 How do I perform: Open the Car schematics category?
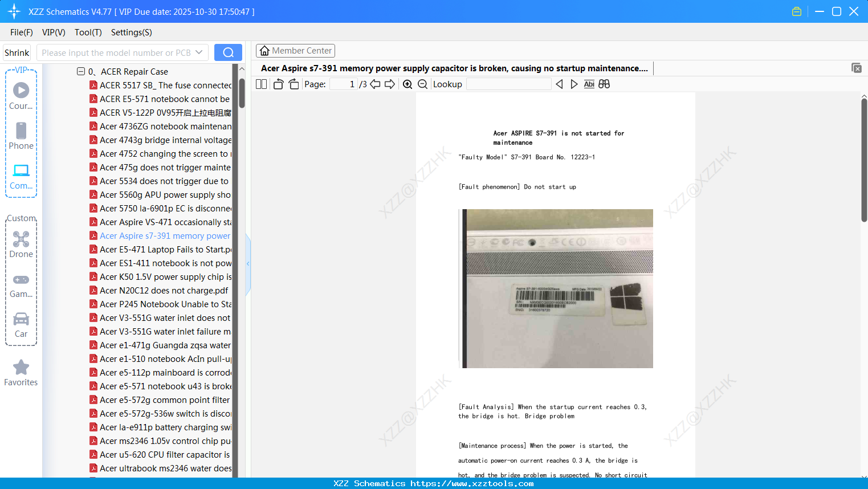[21, 325]
